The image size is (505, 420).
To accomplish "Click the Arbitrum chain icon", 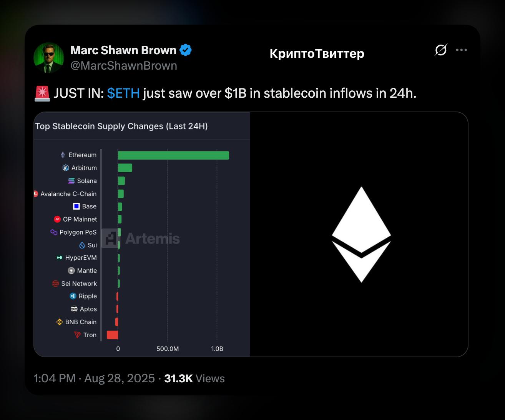I will (66, 168).
